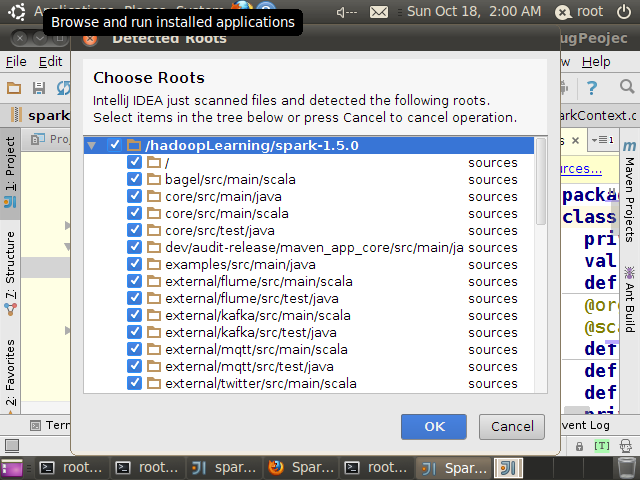The image size is (640, 480).
Task: Click the power shutdown icon
Action: (x=623, y=12)
